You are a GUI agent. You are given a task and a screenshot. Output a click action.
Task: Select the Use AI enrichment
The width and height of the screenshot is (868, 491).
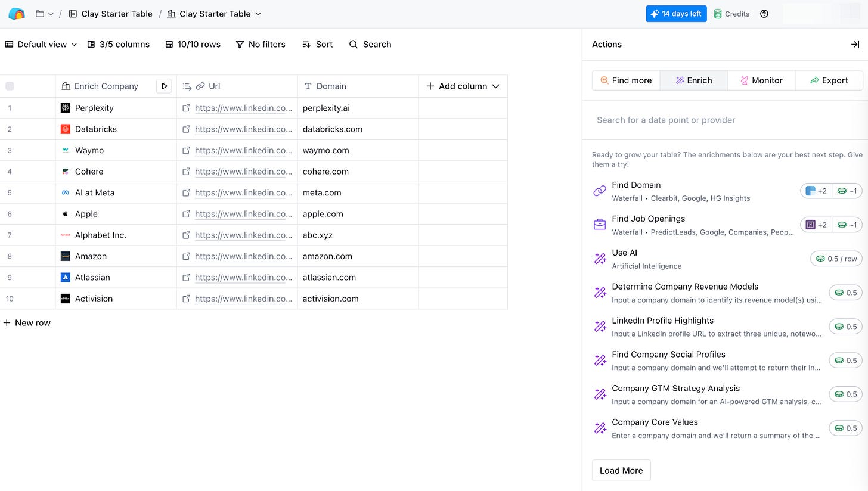click(727, 259)
